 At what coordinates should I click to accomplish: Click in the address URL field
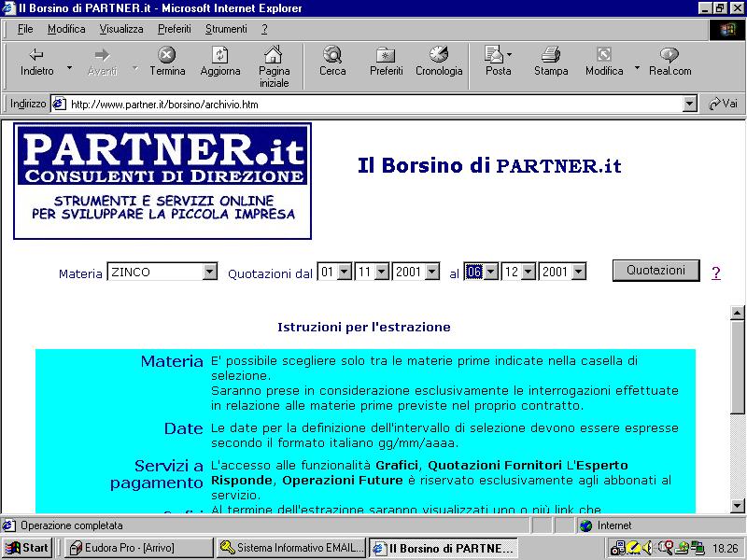pos(374,104)
